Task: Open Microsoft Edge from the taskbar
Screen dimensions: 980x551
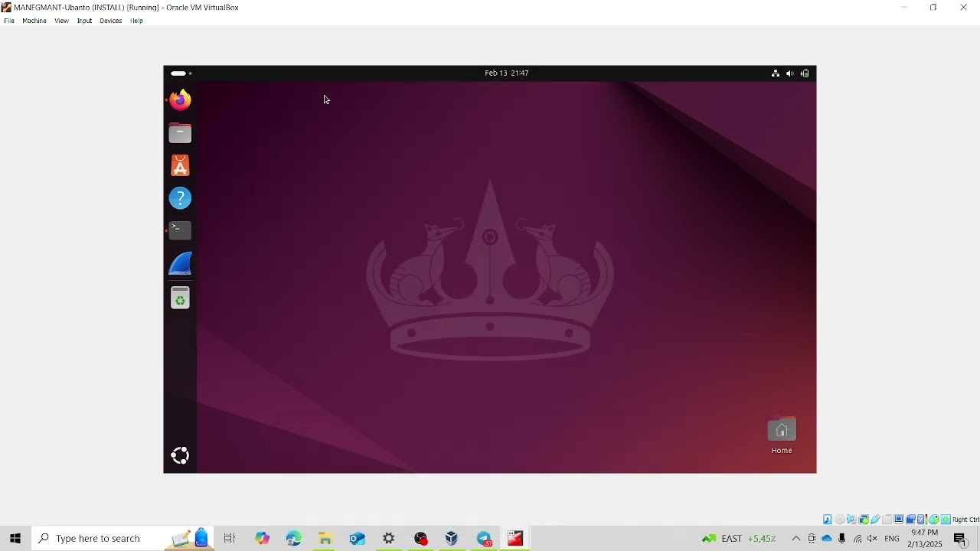Action: (x=295, y=539)
